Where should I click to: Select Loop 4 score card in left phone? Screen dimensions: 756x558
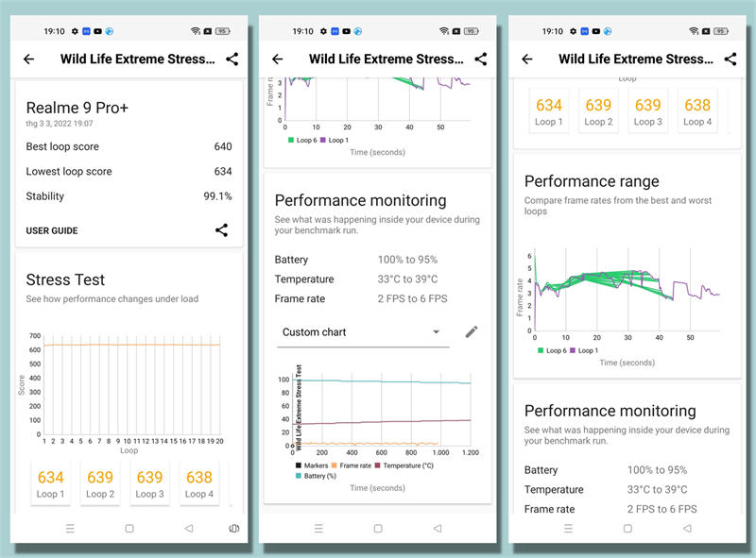[x=199, y=483]
